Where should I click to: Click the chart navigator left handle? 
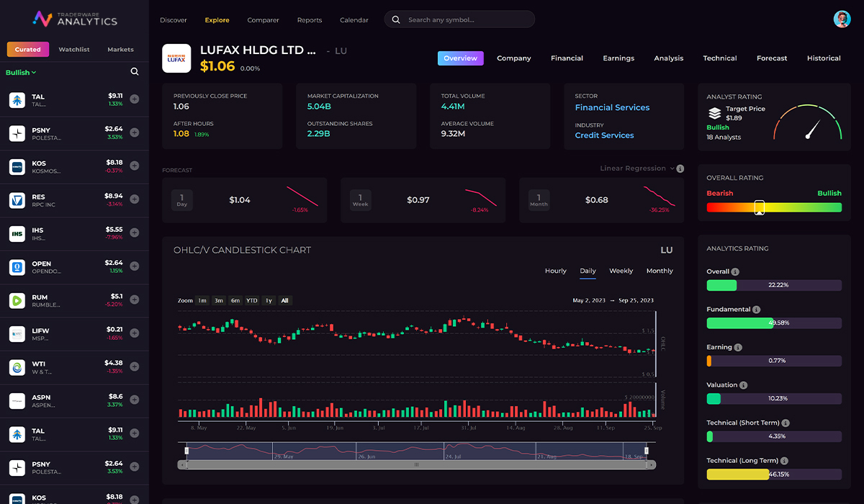pos(186,451)
